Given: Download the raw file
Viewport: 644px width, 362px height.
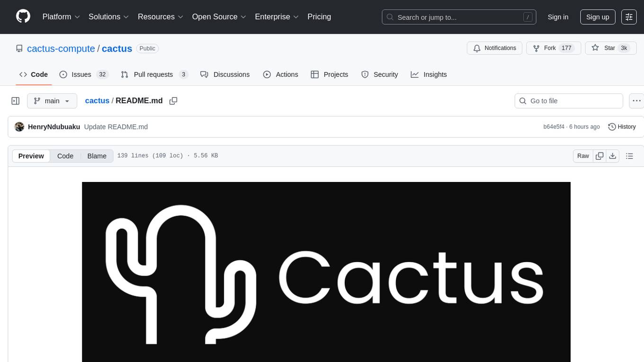Looking at the screenshot, I should (x=612, y=156).
